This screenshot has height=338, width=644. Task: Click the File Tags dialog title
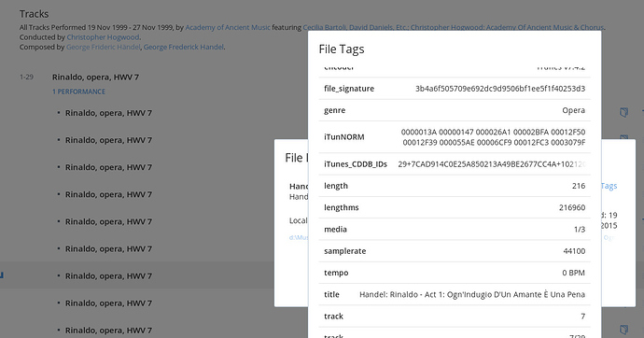(x=342, y=49)
